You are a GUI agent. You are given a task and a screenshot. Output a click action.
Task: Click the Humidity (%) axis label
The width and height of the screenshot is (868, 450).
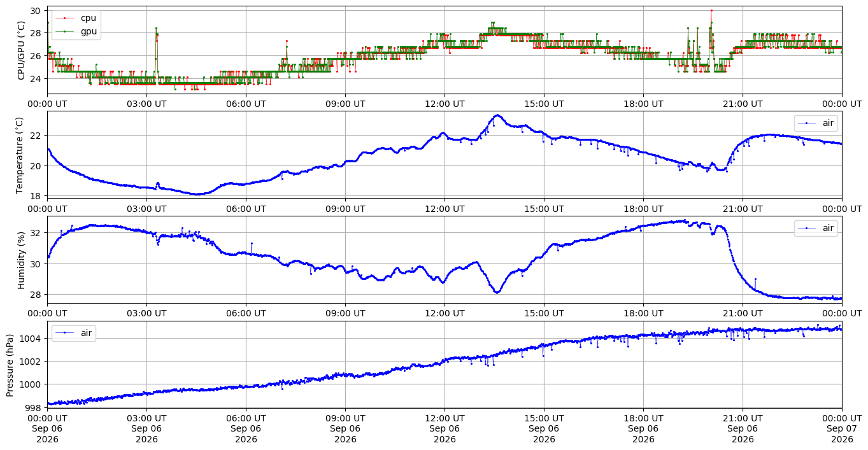click(22, 260)
